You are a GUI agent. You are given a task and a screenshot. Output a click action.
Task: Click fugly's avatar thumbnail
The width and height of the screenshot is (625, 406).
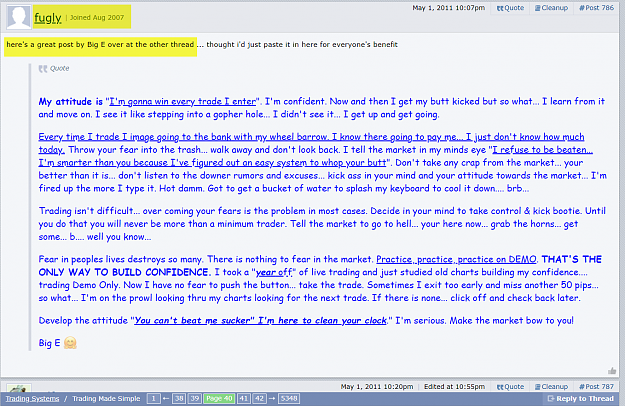[x=19, y=17]
